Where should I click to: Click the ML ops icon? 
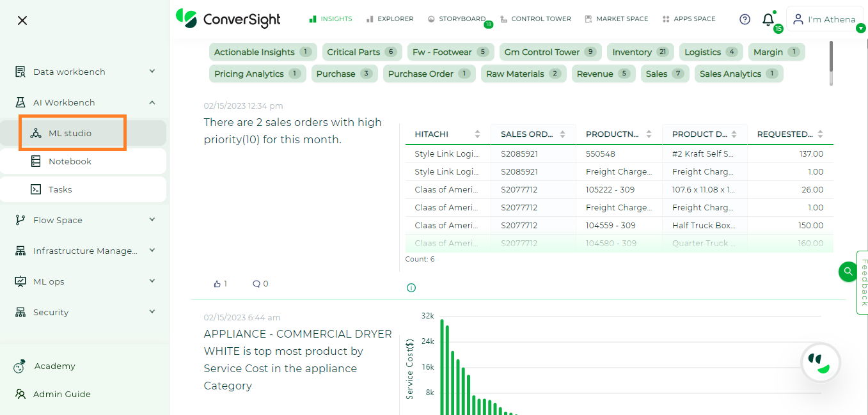(x=20, y=281)
